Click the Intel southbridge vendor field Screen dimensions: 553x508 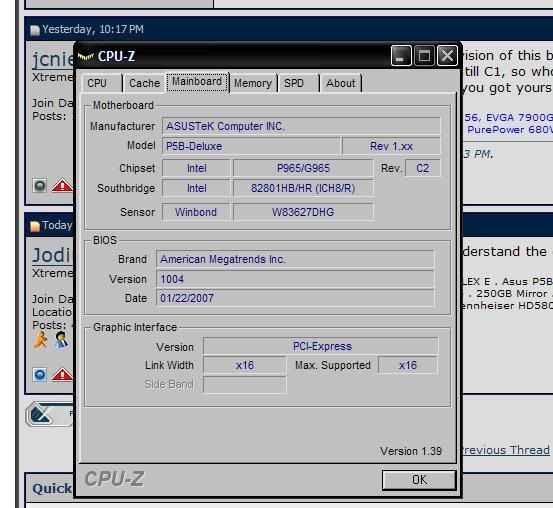pyautogui.click(x=196, y=188)
